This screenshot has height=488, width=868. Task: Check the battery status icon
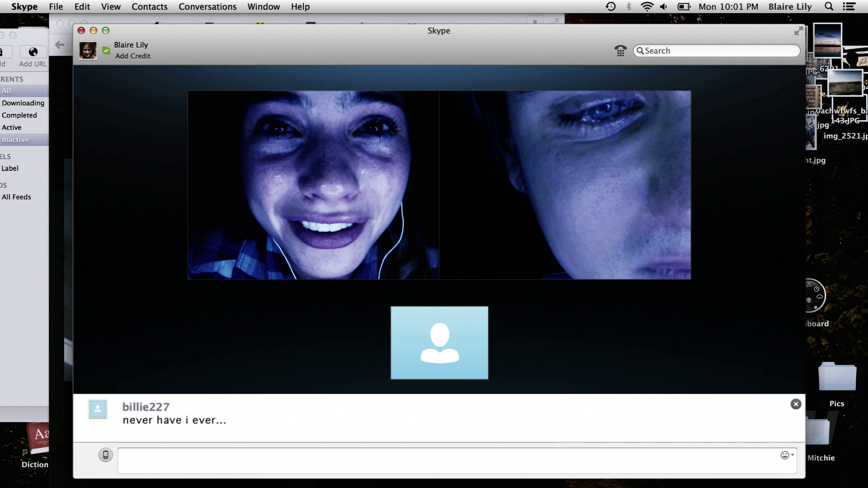pyautogui.click(x=684, y=7)
